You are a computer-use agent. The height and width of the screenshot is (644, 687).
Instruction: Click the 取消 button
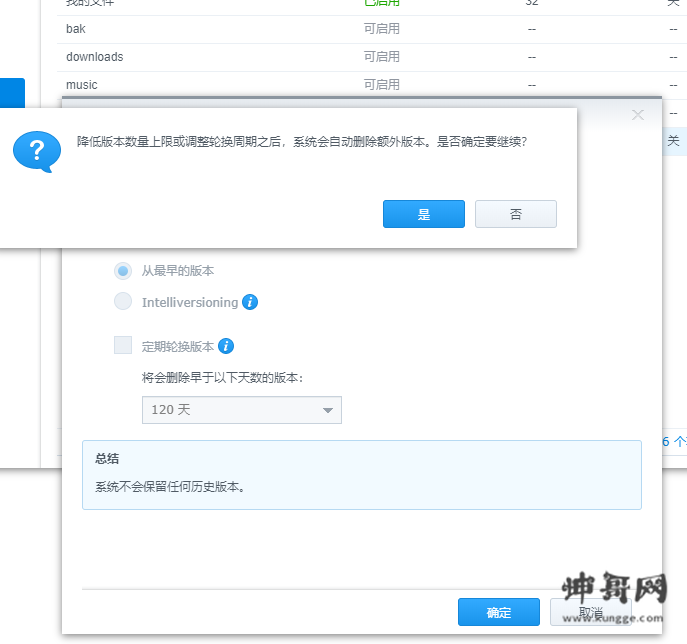[591, 612]
